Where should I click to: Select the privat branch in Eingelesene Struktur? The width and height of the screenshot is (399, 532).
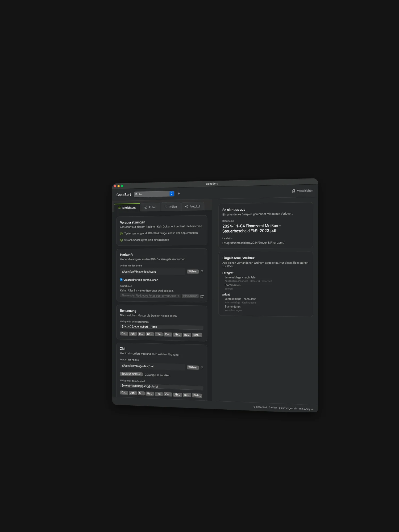(226, 294)
